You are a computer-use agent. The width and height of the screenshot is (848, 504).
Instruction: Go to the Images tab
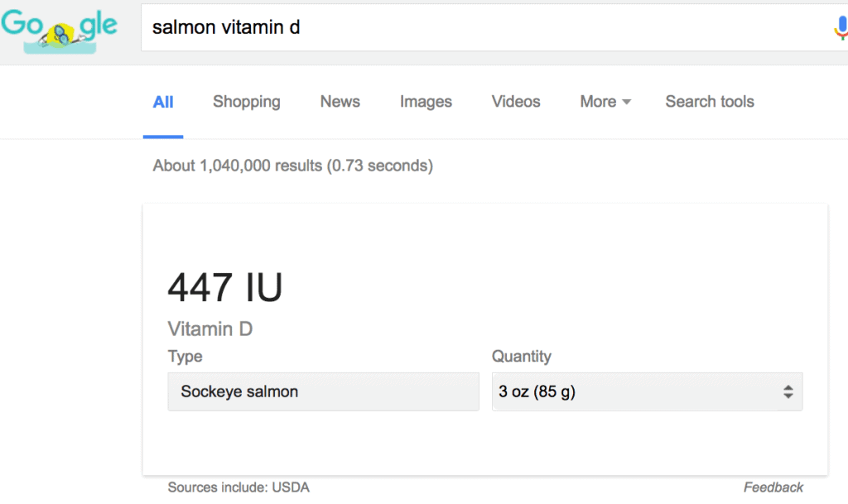(x=426, y=102)
